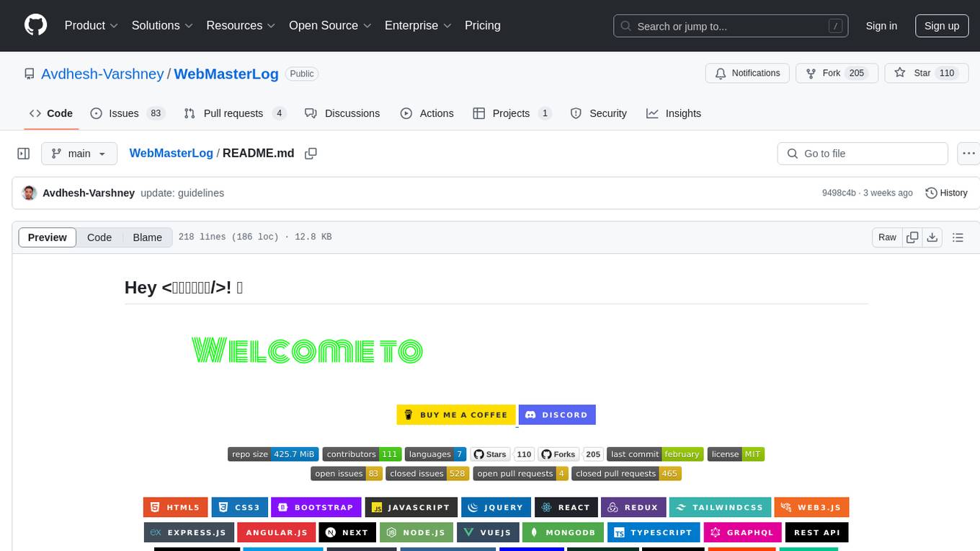Open the Discussions tab
The width and height of the screenshot is (980, 551).
click(342, 113)
